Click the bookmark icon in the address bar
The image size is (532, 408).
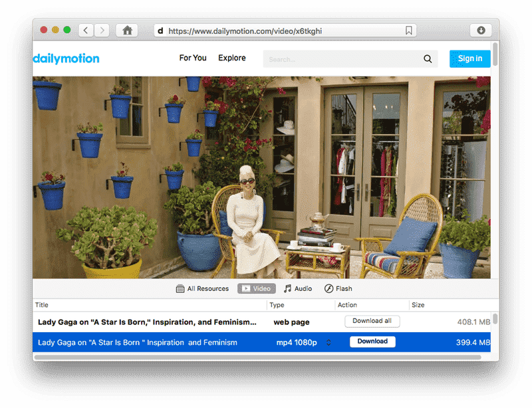pyautogui.click(x=409, y=31)
